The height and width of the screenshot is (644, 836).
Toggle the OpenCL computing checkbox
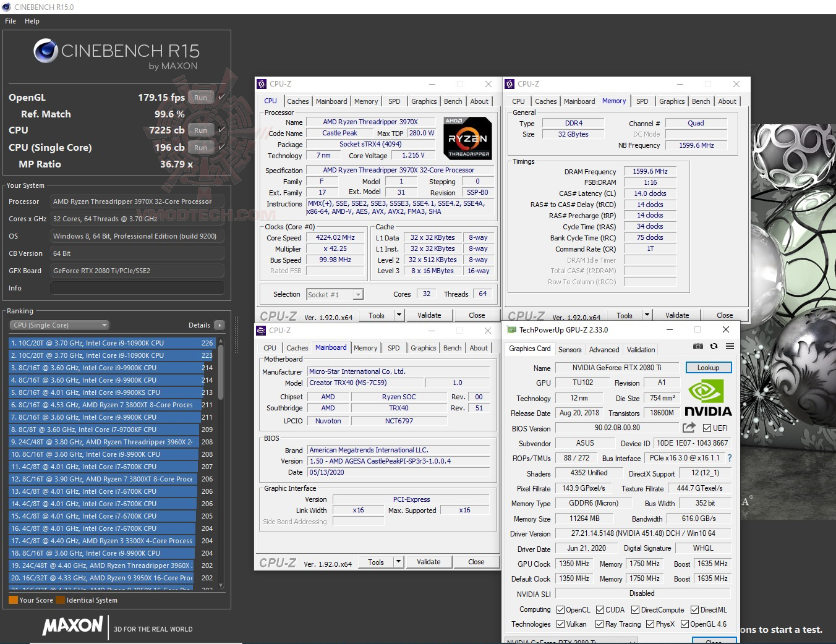560,610
